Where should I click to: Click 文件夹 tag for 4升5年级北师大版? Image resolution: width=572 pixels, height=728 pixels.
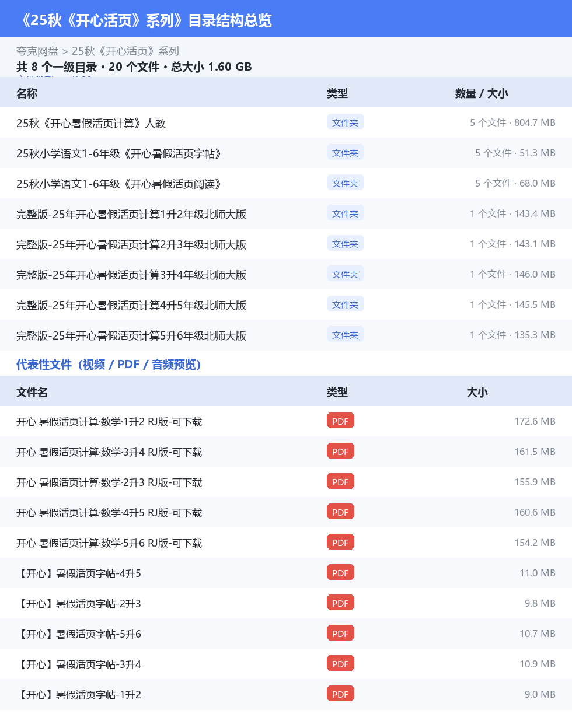346,304
